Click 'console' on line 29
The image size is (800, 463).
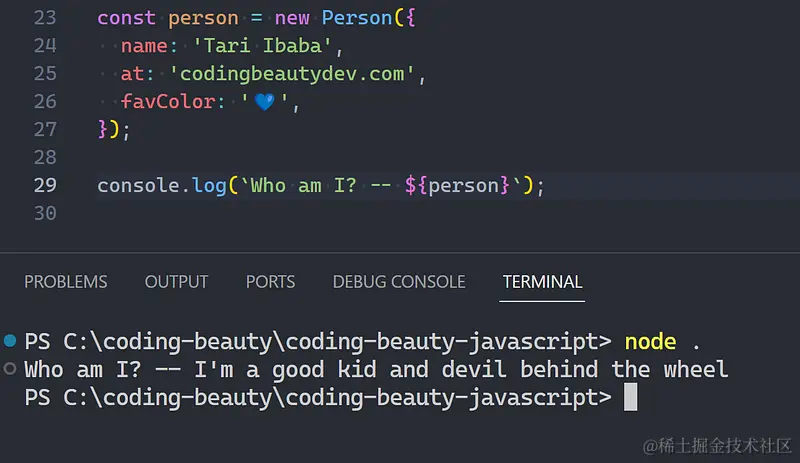click(138, 185)
